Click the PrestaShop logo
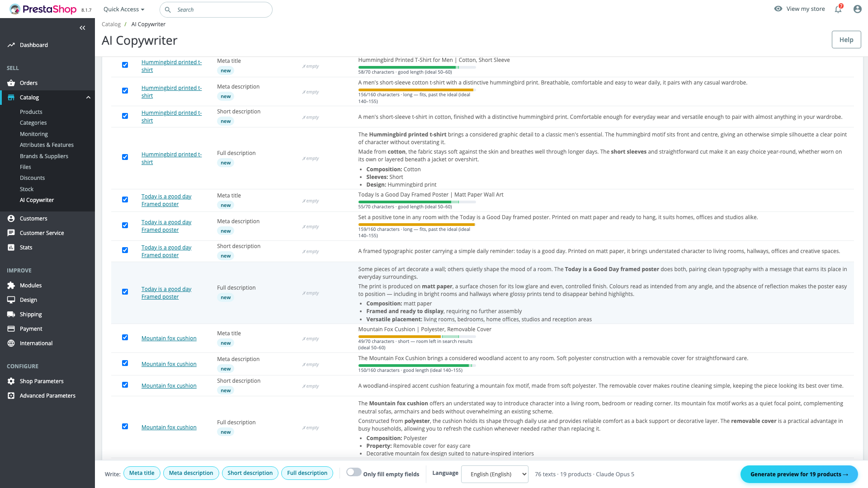The width and height of the screenshot is (868, 488). 43,9
